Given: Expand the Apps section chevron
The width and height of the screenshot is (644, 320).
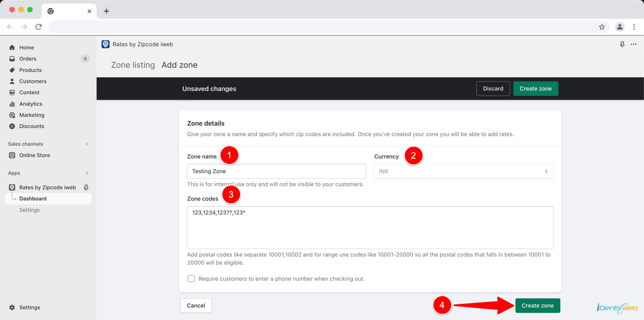Looking at the screenshot, I should coord(87,173).
